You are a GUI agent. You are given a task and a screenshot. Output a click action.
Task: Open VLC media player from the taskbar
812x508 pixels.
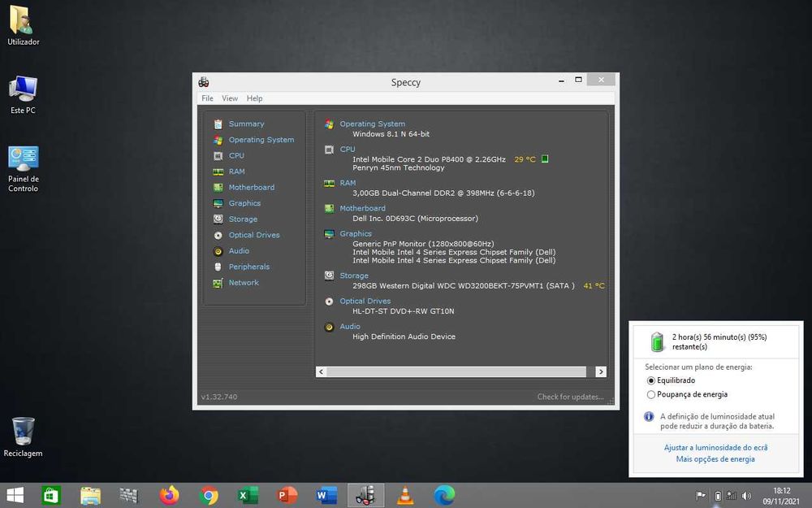(405, 496)
